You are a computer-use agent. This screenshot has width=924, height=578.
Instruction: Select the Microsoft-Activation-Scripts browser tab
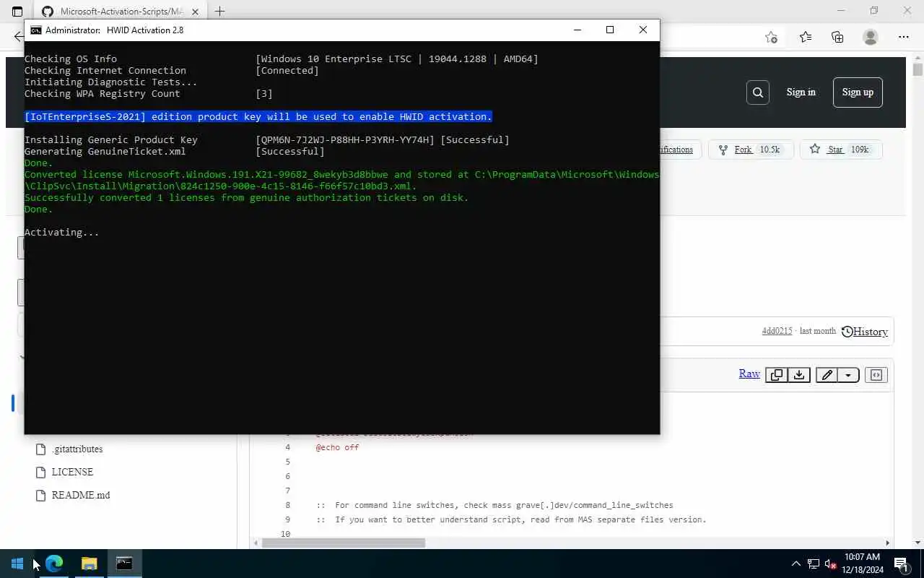tap(119, 12)
